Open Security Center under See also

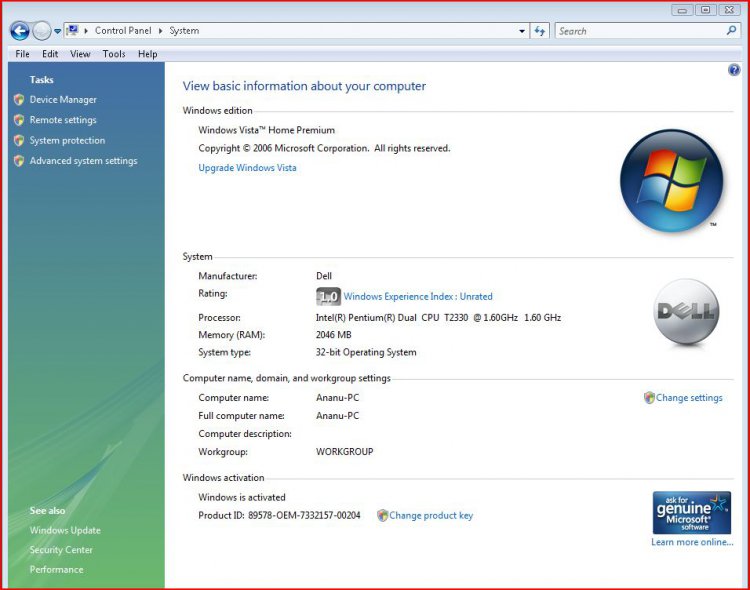point(61,550)
